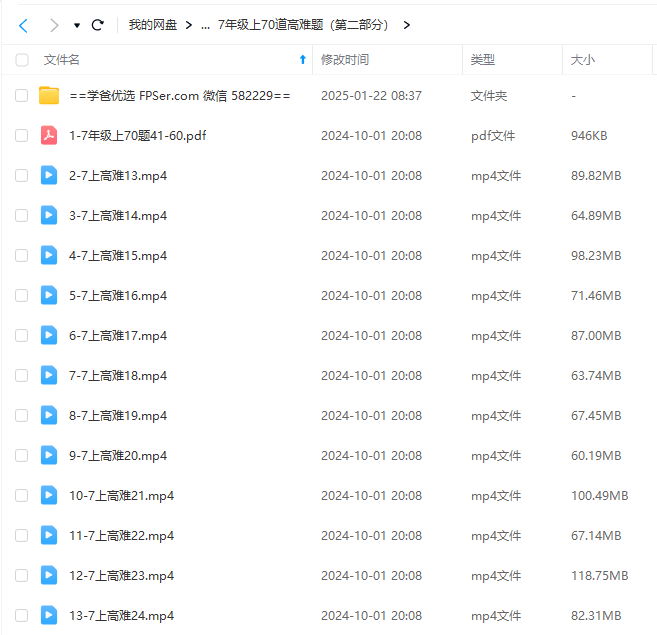Sort by 类型 column
Viewport: 657px width, 635px height.
[x=483, y=60]
